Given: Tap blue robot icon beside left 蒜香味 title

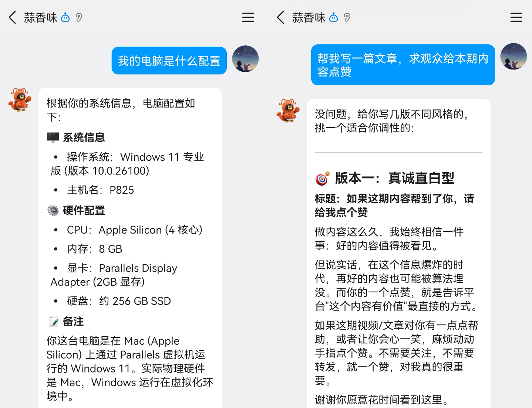Looking at the screenshot, I should pyautogui.click(x=65, y=17).
